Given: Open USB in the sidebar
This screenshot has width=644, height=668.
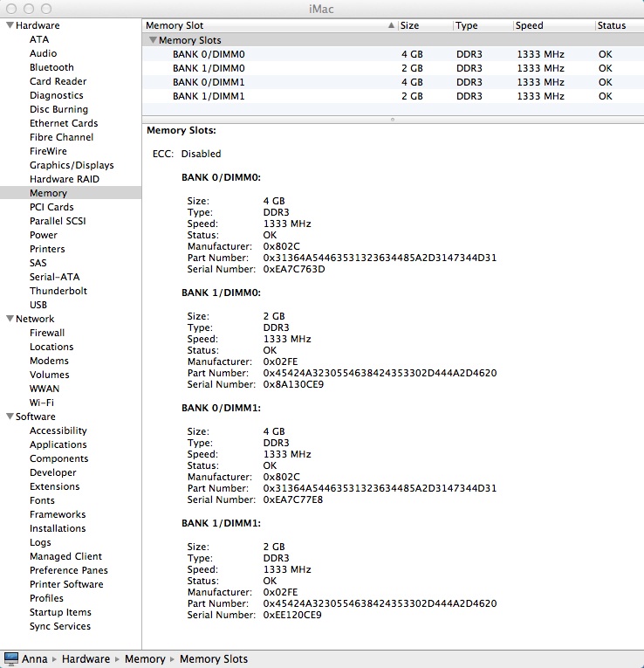Looking at the screenshot, I should (x=38, y=305).
